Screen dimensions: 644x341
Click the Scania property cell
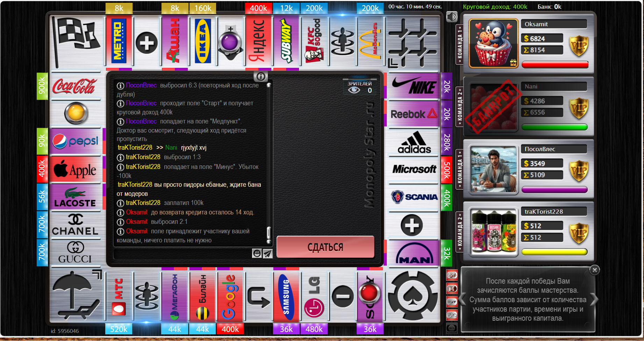click(x=414, y=197)
